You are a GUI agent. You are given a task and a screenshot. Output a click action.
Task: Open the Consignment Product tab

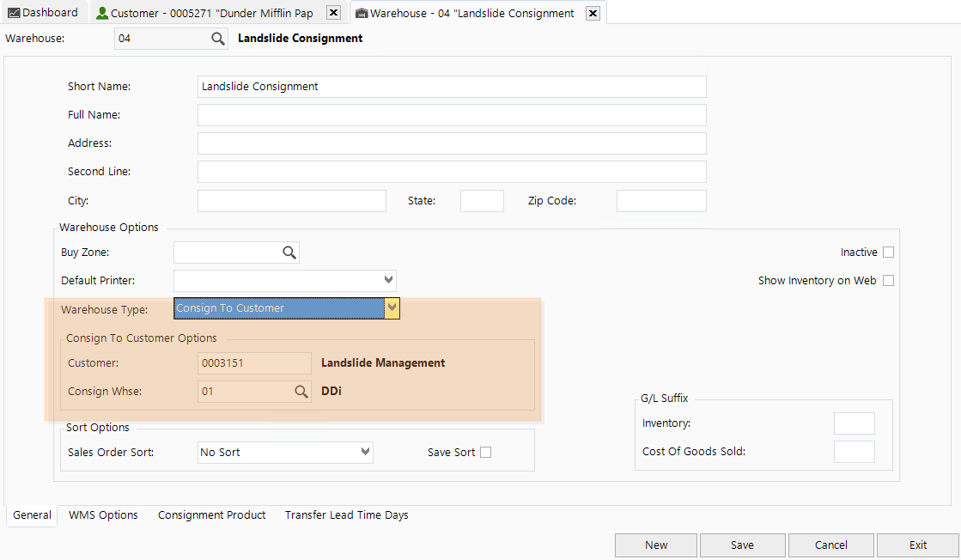pyautogui.click(x=211, y=515)
